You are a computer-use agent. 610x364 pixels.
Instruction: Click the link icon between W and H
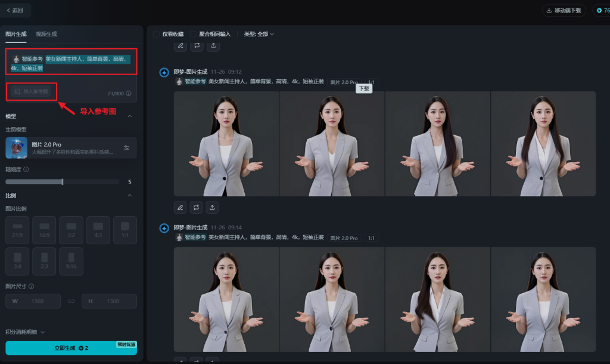(x=71, y=301)
